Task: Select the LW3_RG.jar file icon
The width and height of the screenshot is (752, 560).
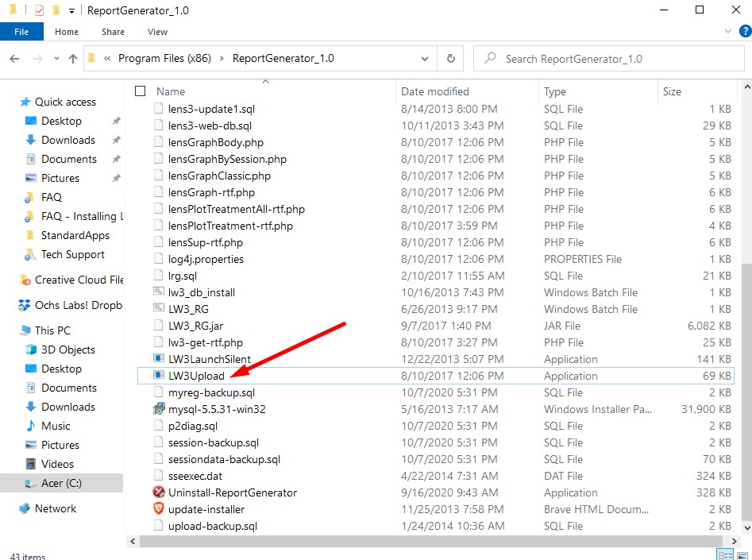Action: tap(159, 326)
